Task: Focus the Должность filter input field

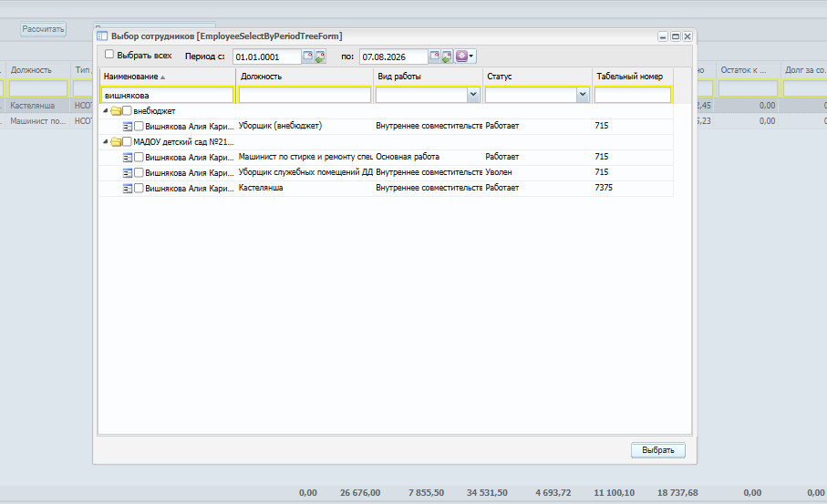Action: (305, 95)
